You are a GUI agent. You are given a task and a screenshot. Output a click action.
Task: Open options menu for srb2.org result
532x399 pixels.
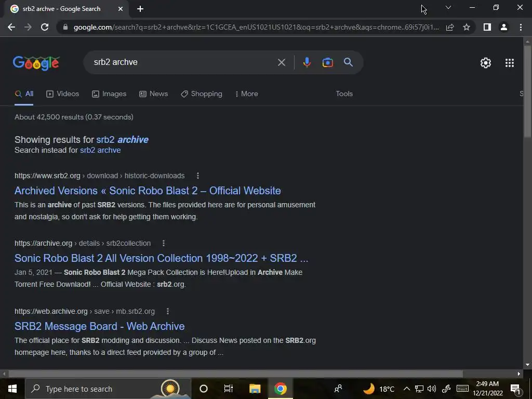(198, 176)
